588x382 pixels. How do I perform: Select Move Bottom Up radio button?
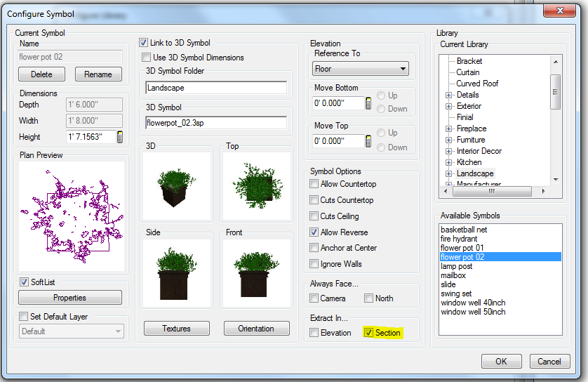(x=381, y=95)
